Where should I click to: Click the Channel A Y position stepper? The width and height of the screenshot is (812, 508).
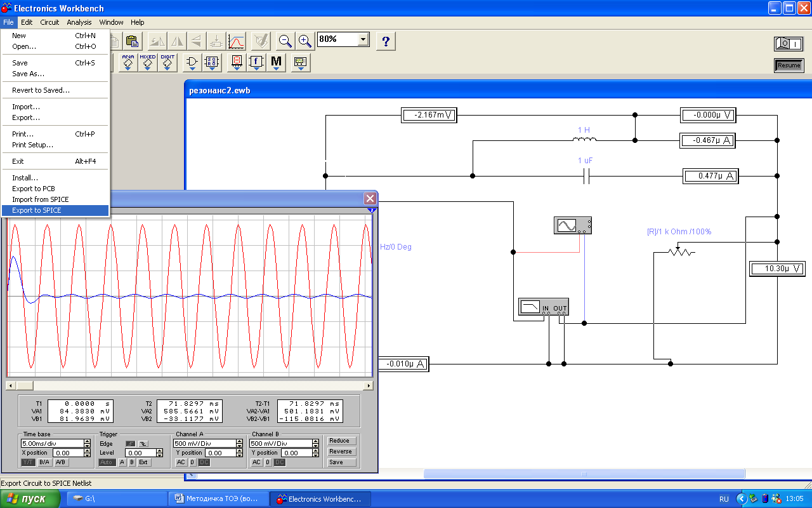[x=239, y=453]
